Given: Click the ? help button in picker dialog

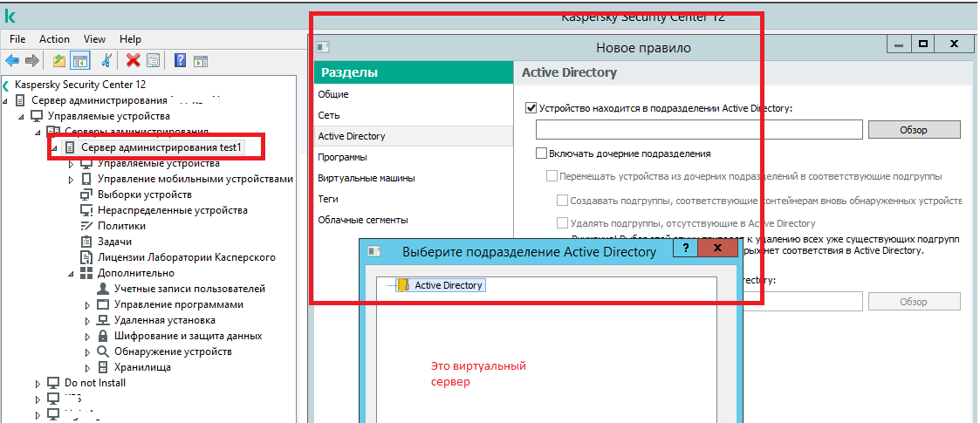Looking at the screenshot, I should coord(685,248).
